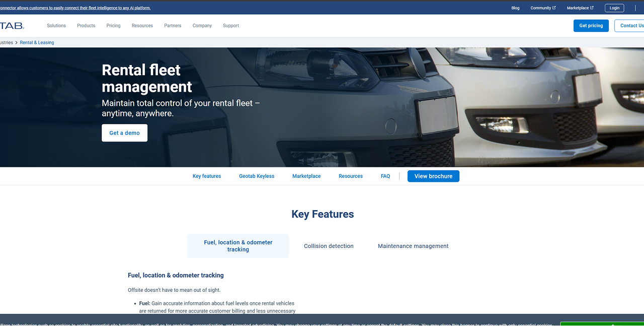Click the 'Fuel, location & odometer tracking' section heading

coord(176,276)
